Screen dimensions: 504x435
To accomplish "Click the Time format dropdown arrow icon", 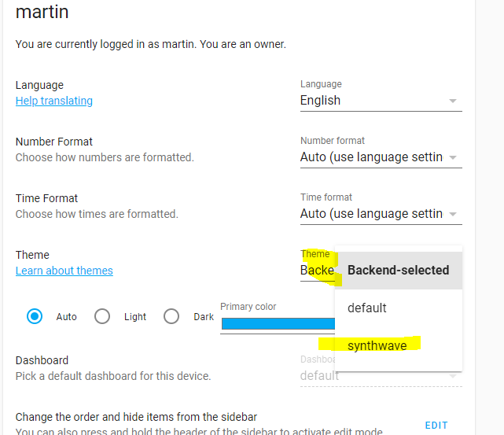I will 453,214.
